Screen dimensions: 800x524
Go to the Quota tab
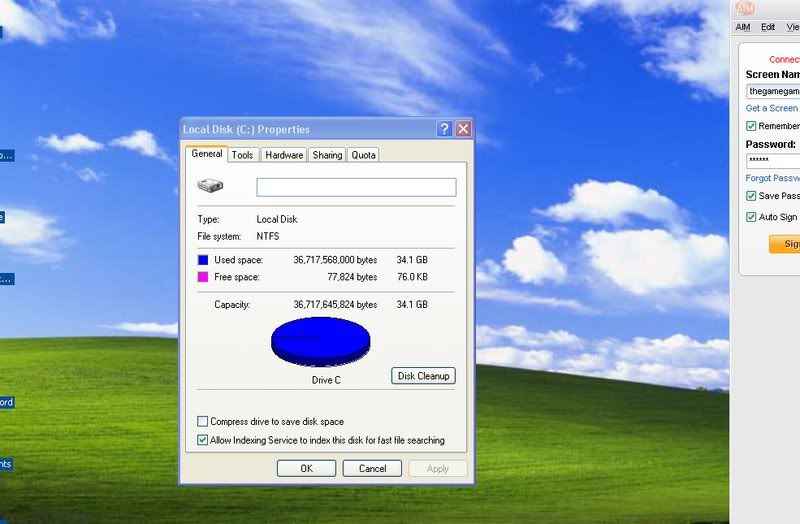[x=363, y=155]
